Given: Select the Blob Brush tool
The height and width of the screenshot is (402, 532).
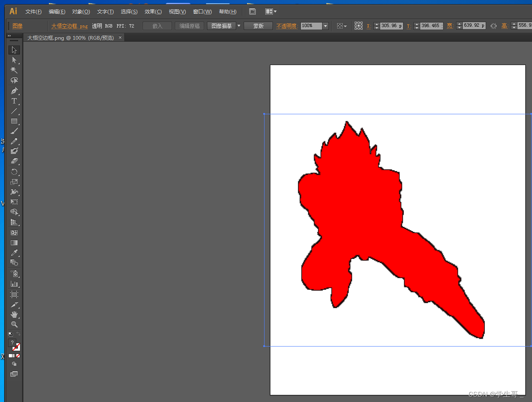Looking at the screenshot, I should 14,151.
